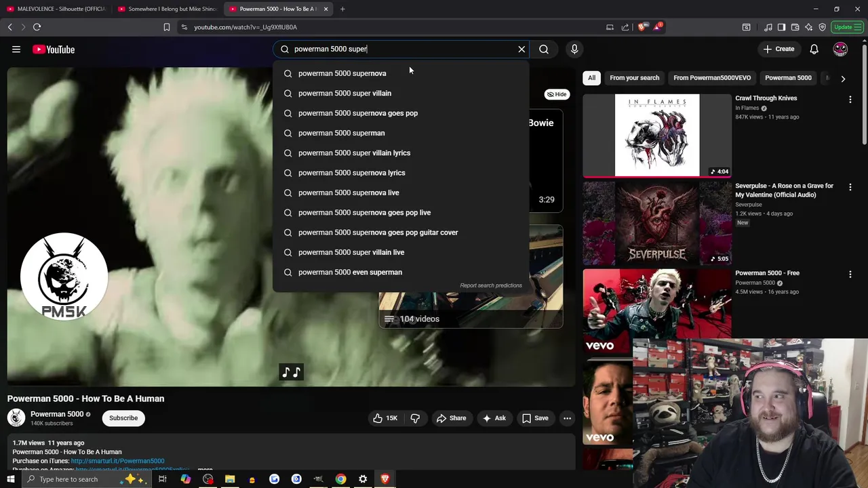Open Brave Wallet icon
Screen dimensions: 868x488
[795, 27]
